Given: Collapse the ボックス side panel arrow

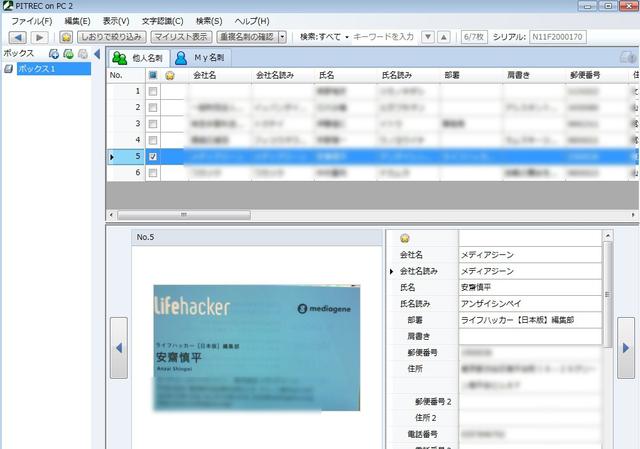Looking at the screenshot, I should tap(97, 54).
